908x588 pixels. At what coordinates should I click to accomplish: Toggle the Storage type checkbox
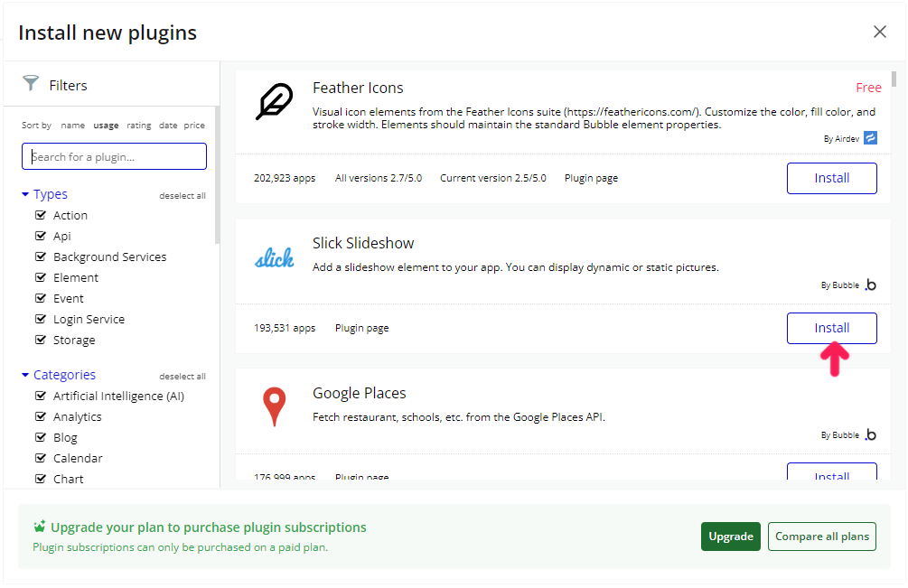pyautogui.click(x=41, y=341)
